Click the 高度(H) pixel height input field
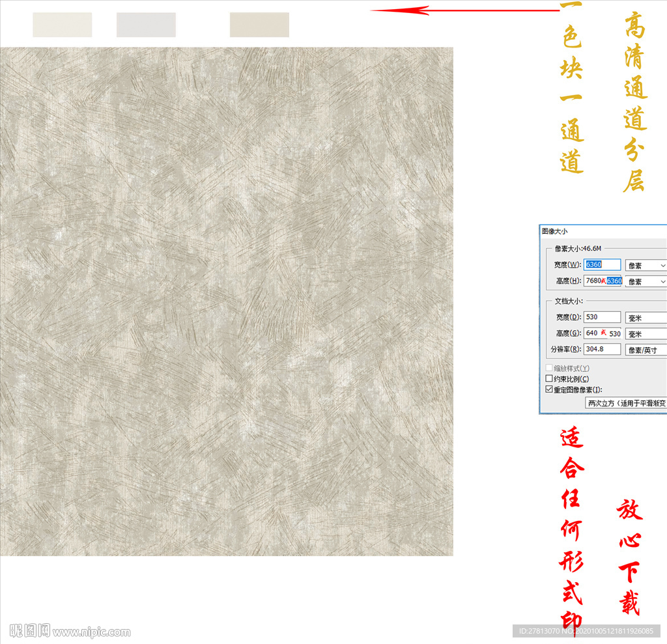The image size is (667, 644). pyautogui.click(x=603, y=281)
